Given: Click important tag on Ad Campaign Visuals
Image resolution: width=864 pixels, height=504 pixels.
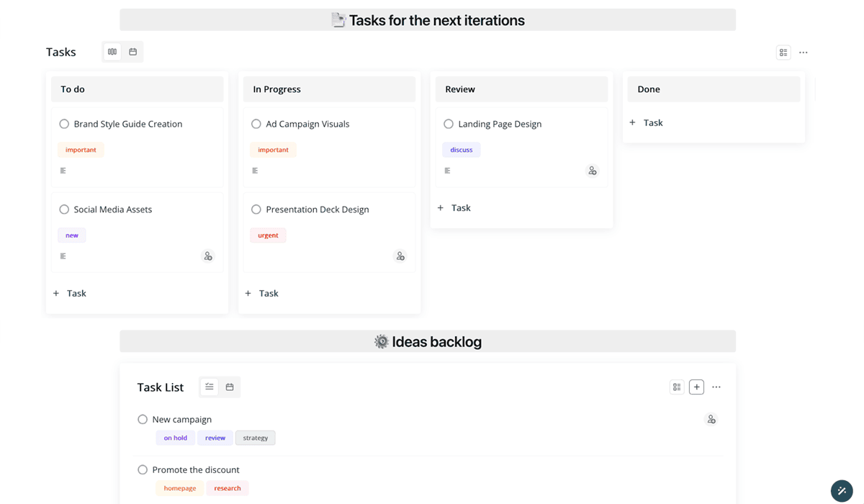Looking at the screenshot, I should [x=273, y=150].
